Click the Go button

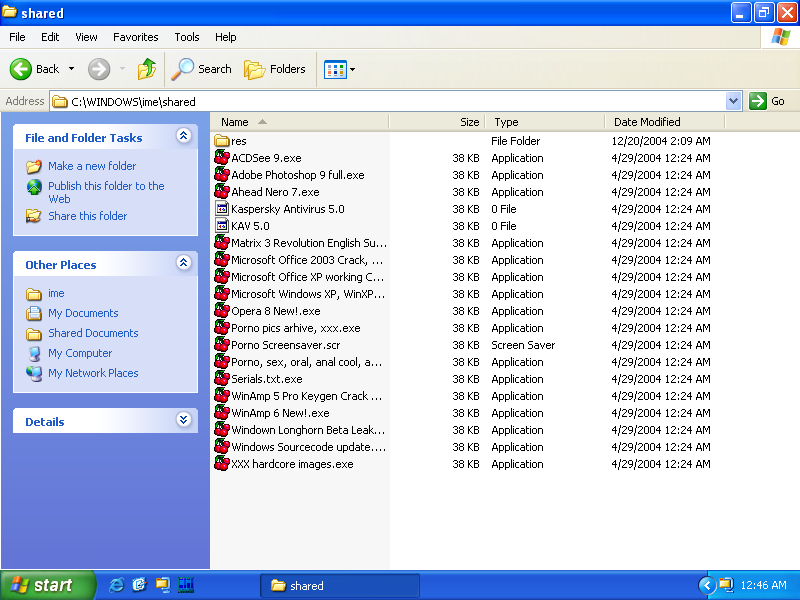(x=767, y=101)
